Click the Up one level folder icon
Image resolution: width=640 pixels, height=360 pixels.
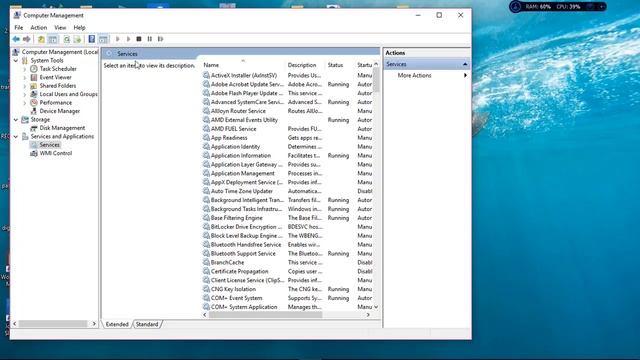pos(41,39)
